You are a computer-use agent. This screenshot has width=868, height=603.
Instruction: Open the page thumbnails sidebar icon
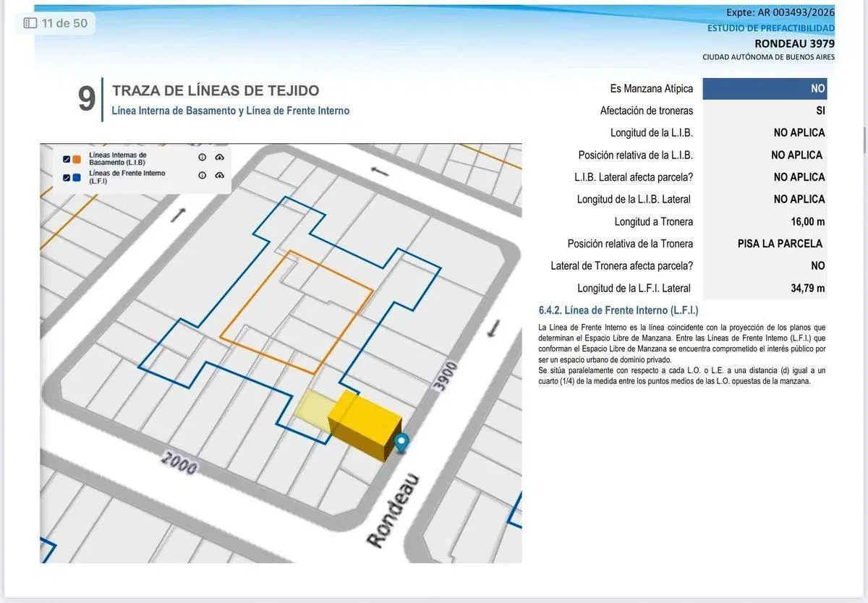point(30,23)
